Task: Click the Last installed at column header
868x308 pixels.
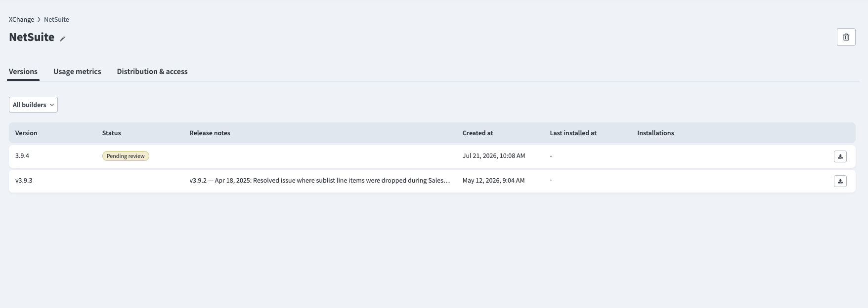Action: (x=573, y=133)
